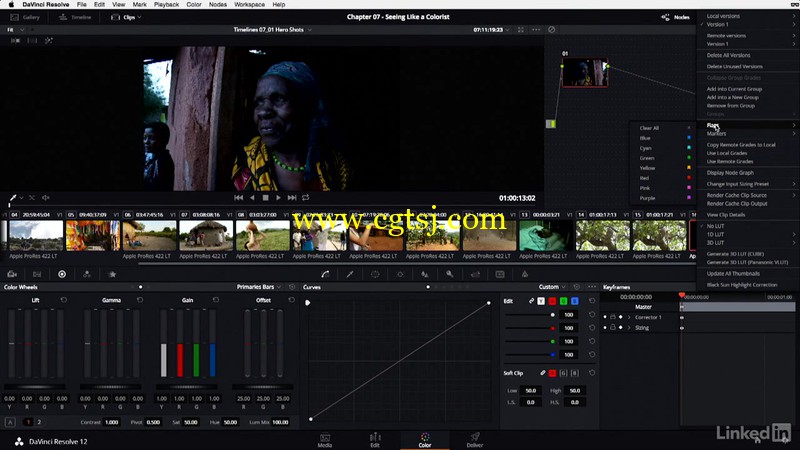This screenshot has width=800, height=450.
Task: Open the viewer options three-dots menu
Action: [536, 30]
